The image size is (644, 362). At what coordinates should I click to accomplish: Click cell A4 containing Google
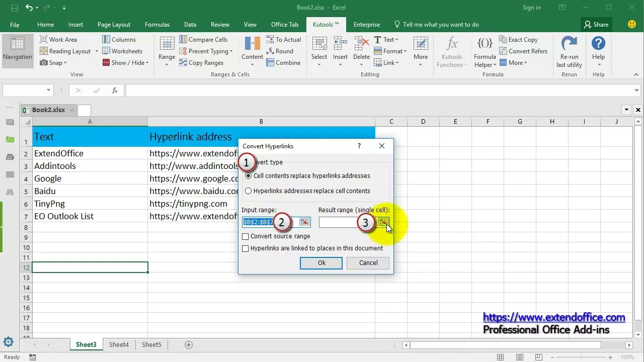pyautogui.click(x=90, y=178)
